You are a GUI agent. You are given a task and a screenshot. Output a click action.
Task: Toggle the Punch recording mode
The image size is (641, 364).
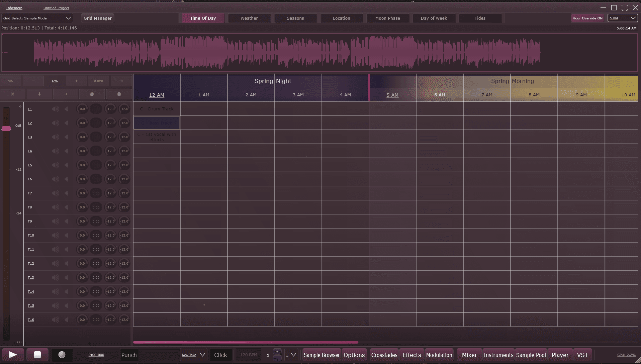coord(129,355)
